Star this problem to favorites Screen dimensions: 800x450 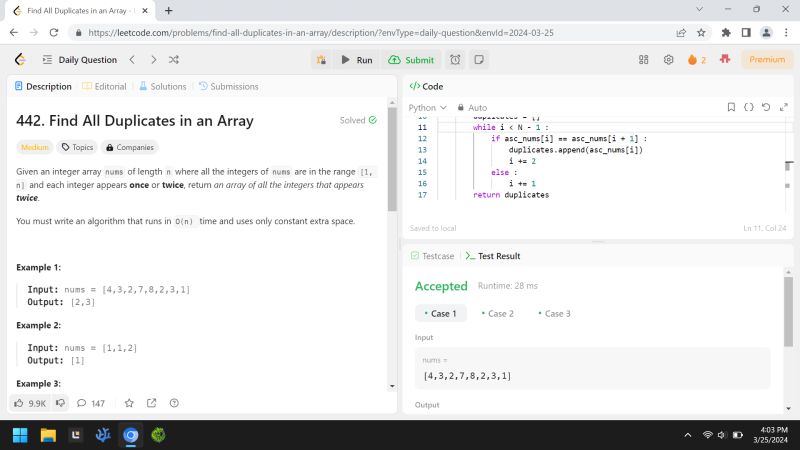pyautogui.click(x=128, y=403)
